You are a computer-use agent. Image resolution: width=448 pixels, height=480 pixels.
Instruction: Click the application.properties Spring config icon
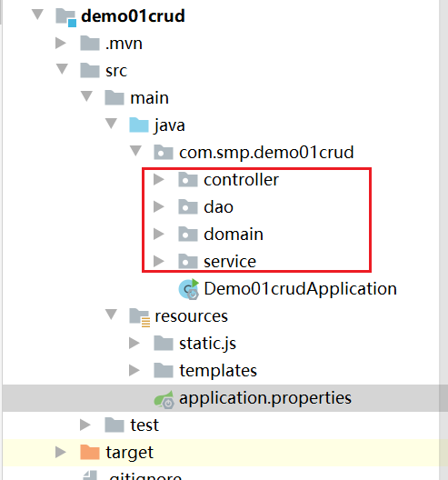click(x=164, y=399)
